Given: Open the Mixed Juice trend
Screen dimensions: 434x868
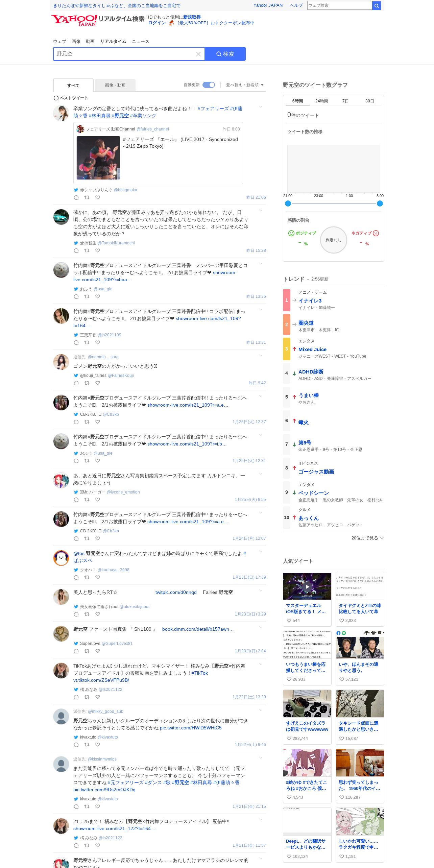Looking at the screenshot, I should 312,349.
